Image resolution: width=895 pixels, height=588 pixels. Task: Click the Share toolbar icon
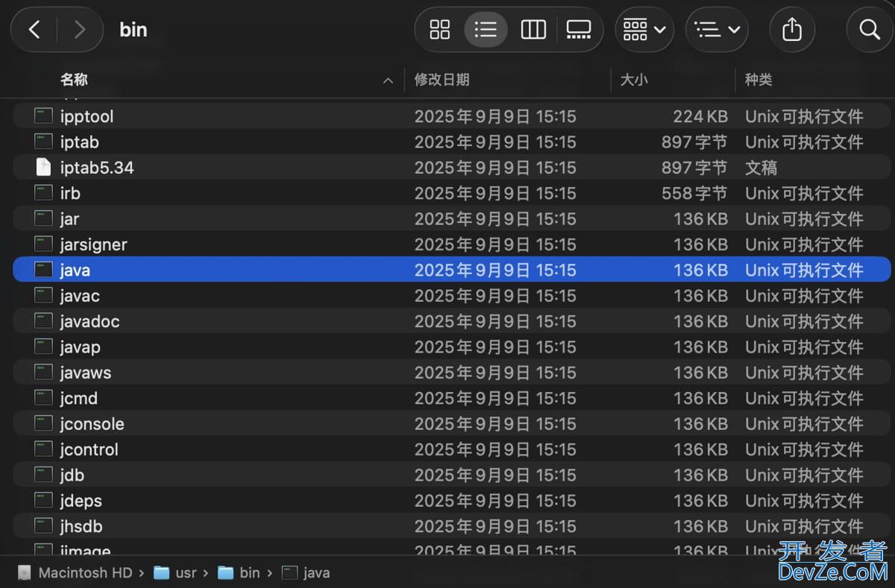792,30
